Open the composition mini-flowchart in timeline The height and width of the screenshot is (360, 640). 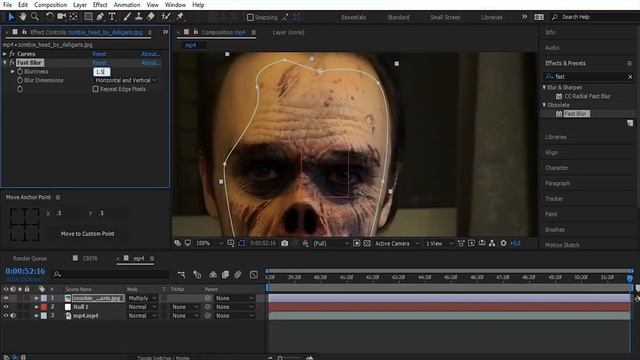(181, 275)
